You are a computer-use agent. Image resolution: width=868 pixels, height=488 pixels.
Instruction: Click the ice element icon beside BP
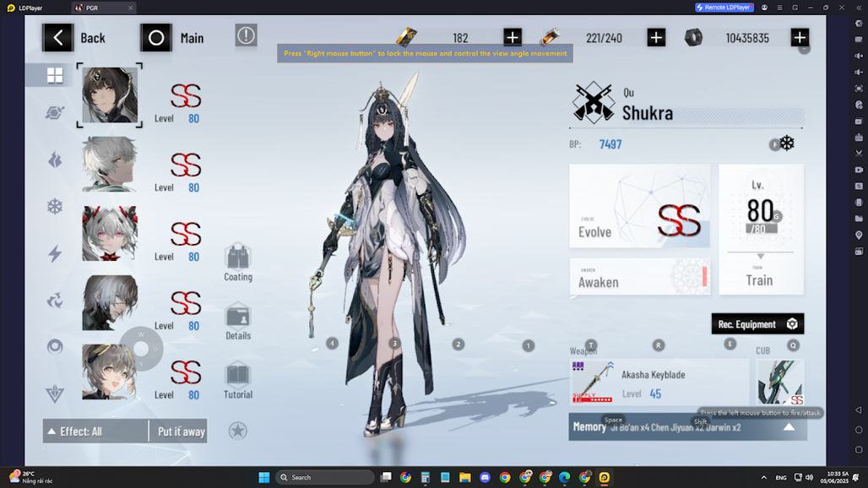click(787, 144)
